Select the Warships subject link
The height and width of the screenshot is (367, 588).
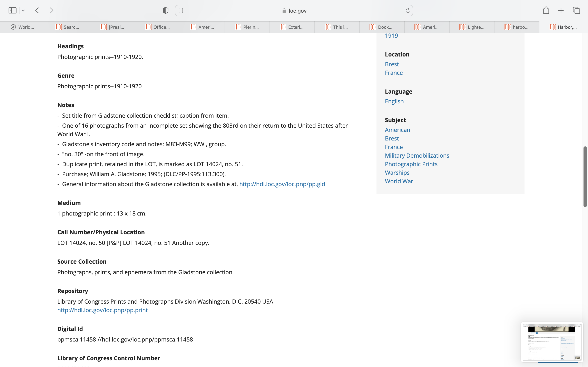click(x=397, y=172)
